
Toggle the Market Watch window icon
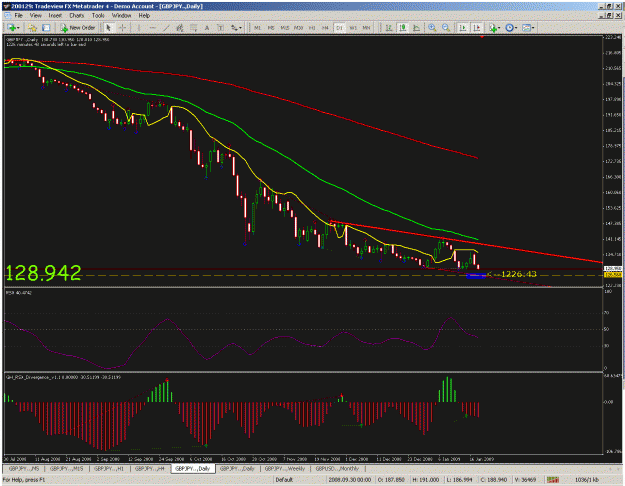(x=46, y=28)
